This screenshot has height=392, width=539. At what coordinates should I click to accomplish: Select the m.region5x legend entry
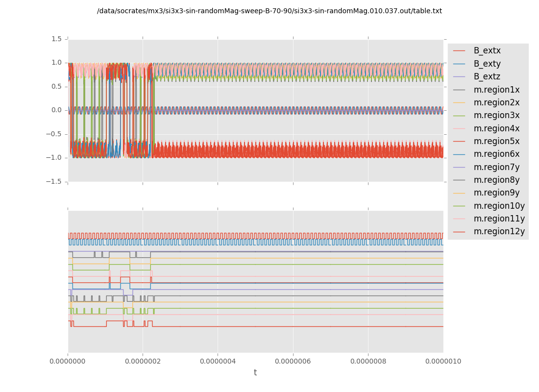496,141
